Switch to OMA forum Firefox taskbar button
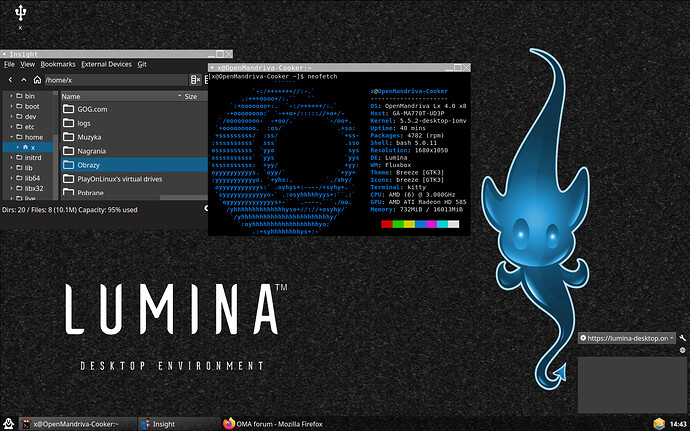The height and width of the screenshot is (431, 690). (x=273, y=424)
